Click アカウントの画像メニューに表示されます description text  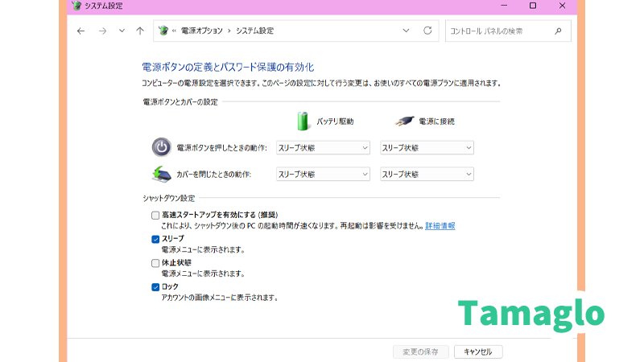220,298
